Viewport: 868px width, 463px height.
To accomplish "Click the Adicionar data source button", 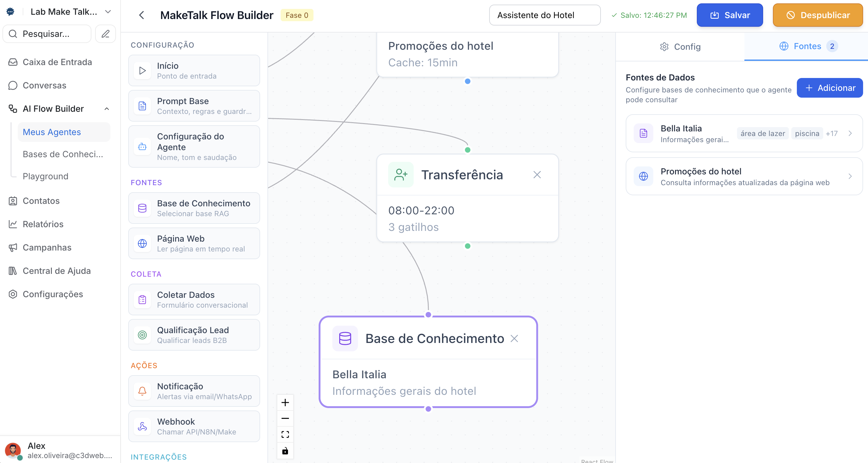I will click(830, 88).
